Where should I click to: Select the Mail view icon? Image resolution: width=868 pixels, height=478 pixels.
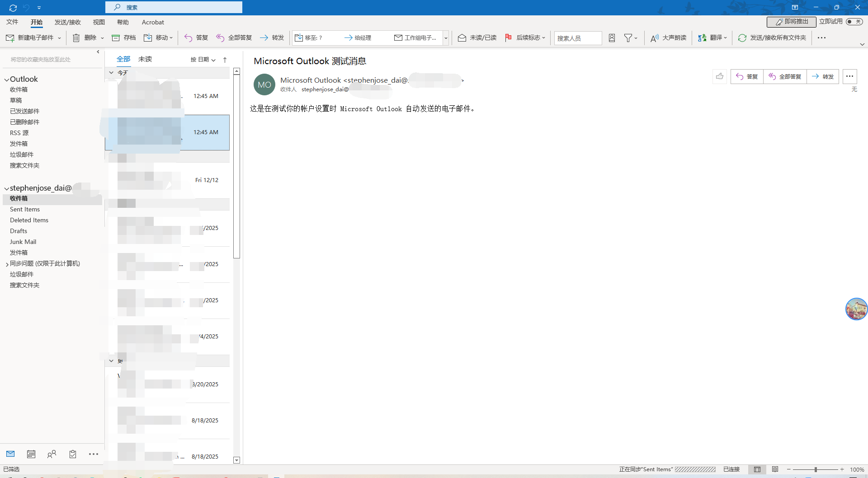(x=10, y=454)
